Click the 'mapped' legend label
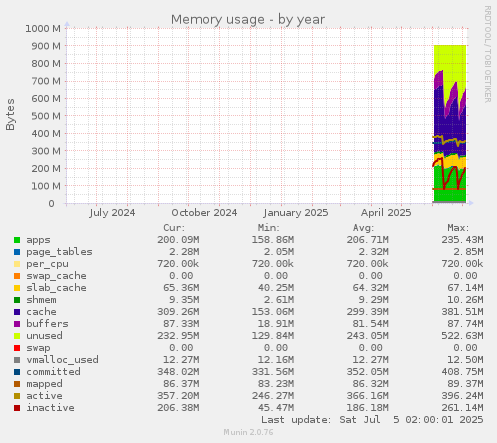 (x=44, y=384)
